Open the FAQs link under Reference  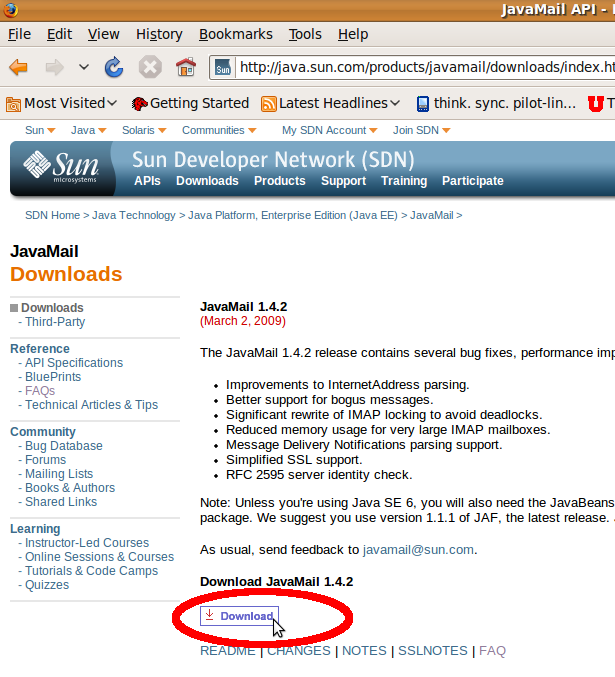click(x=40, y=391)
